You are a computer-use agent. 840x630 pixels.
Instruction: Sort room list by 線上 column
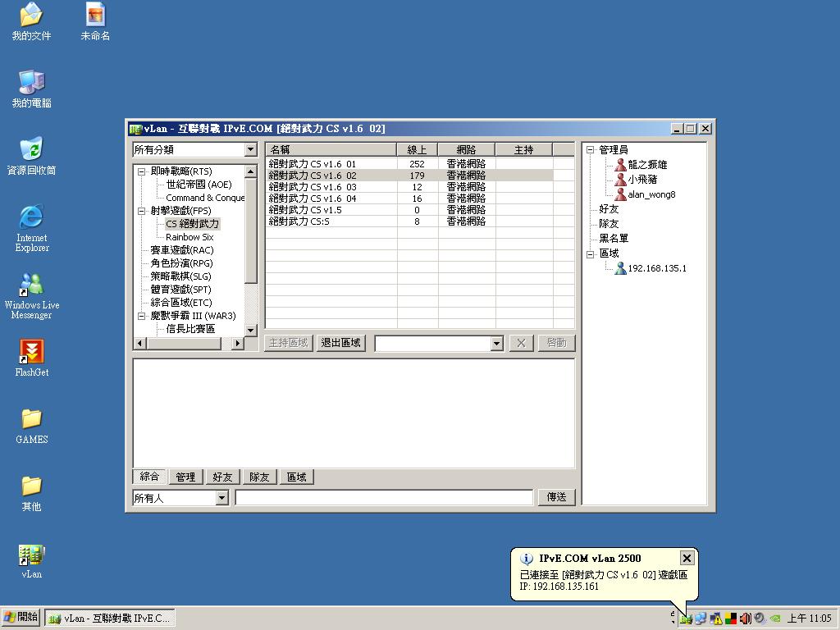[x=417, y=149]
